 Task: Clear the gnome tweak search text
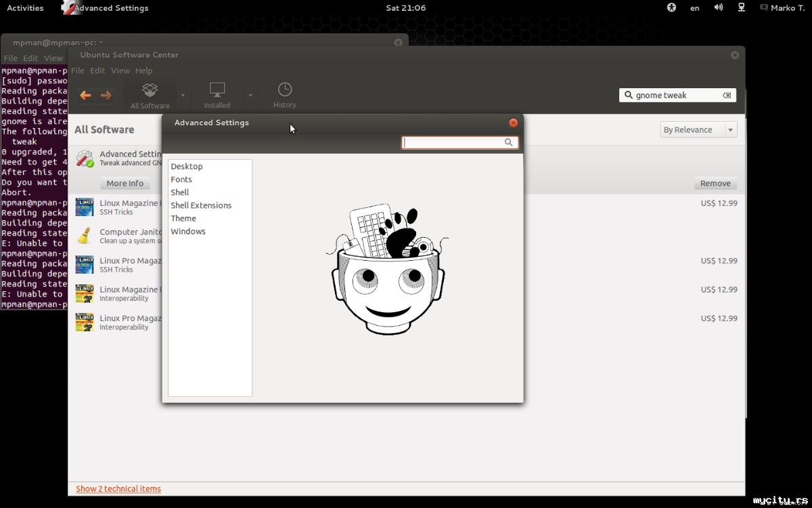coord(727,96)
